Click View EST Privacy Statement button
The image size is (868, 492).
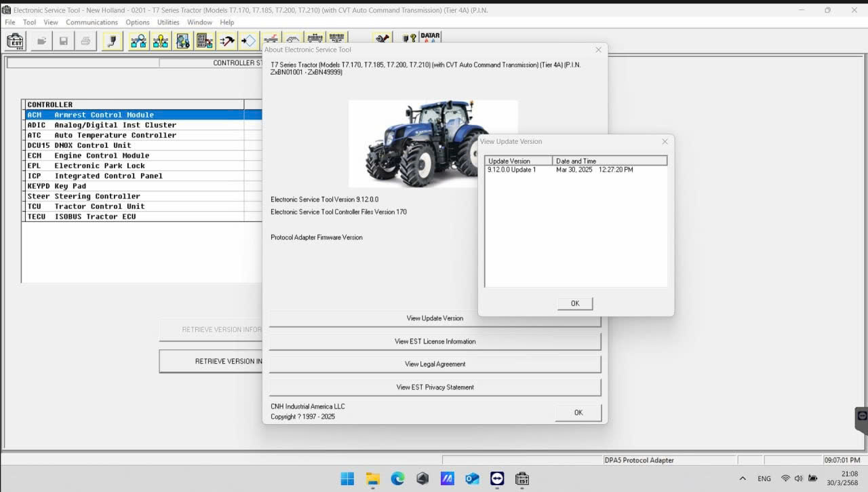(435, 387)
